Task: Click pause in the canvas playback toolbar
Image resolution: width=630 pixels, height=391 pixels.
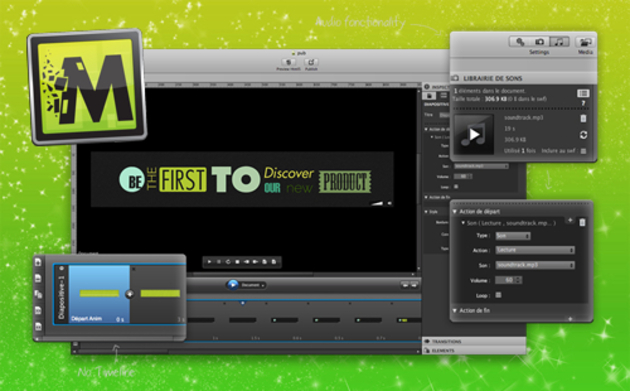Action: pyautogui.click(x=219, y=262)
